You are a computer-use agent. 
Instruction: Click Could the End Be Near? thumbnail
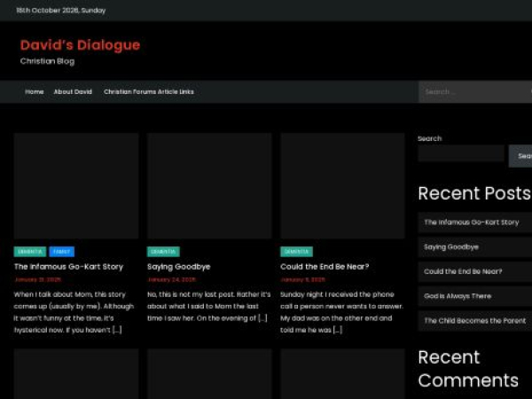342,186
